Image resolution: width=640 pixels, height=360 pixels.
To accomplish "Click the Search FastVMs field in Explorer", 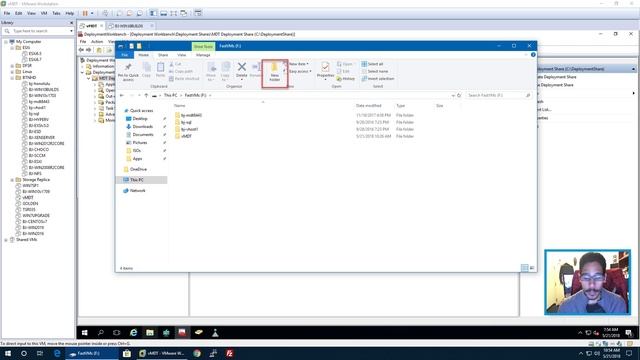I will [498, 95].
